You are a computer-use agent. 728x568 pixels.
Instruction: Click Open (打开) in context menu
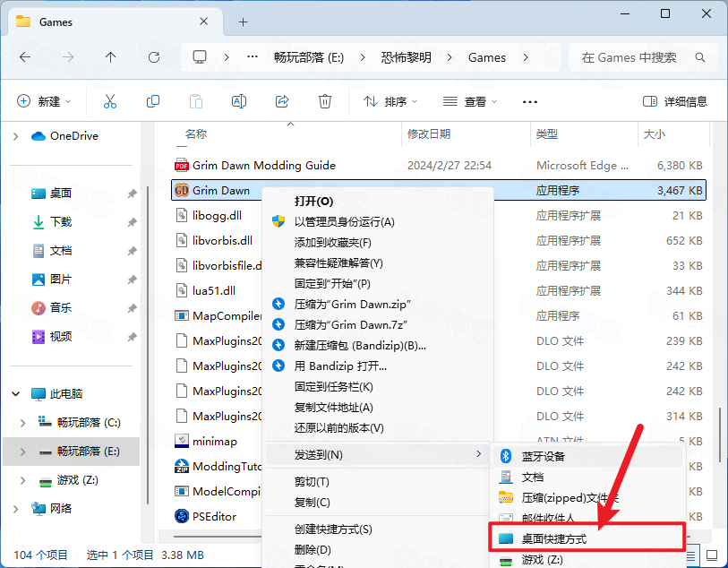[378, 201]
